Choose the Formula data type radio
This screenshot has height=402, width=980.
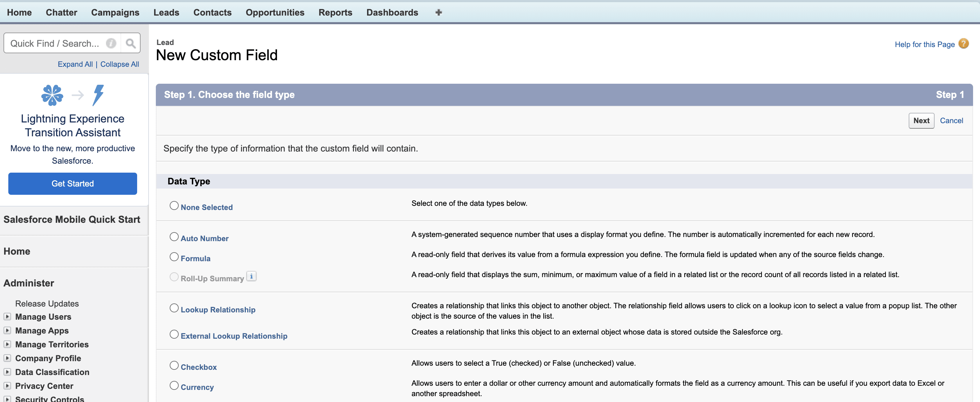174,257
